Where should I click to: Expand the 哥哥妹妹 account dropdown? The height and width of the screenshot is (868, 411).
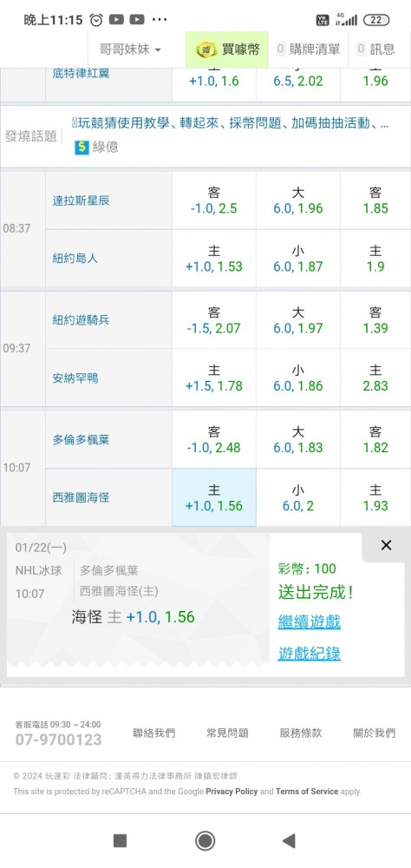(x=130, y=49)
